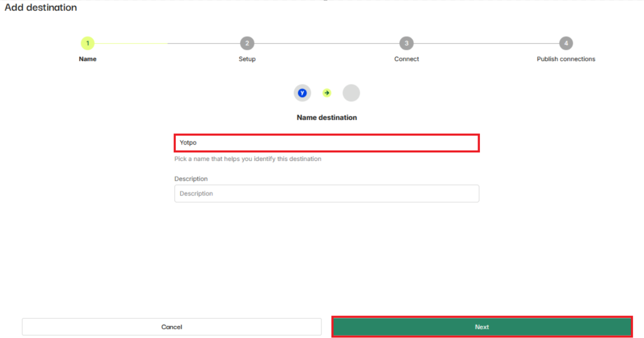Select the destination name field containing Yotpo
644x338 pixels.
327,143
